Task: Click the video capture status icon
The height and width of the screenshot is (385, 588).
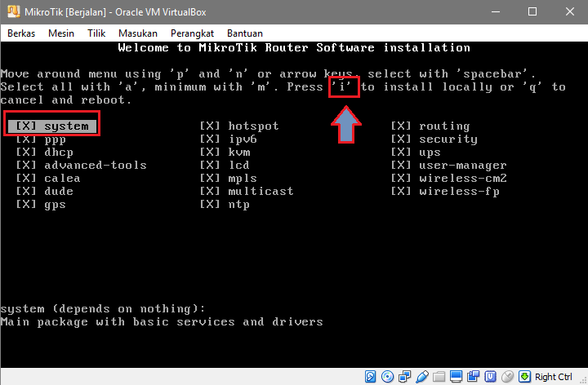Action: coord(473,376)
